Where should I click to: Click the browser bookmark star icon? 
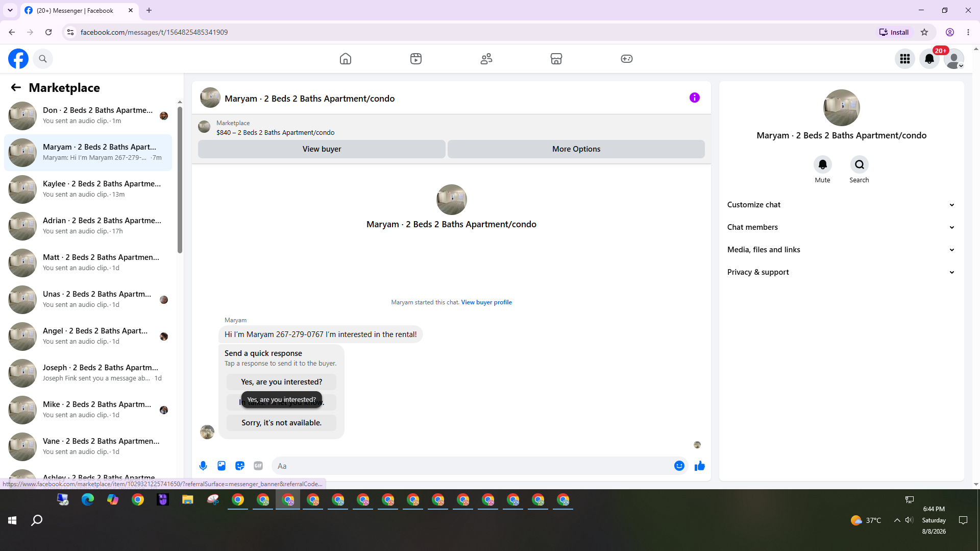pyautogui.click(x=924, y=32)
